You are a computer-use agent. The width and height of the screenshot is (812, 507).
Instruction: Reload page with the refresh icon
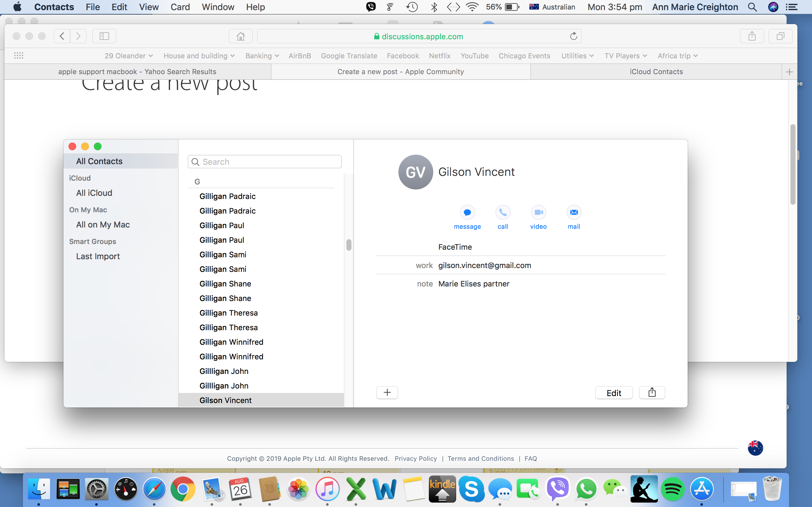tap(573, 36)
